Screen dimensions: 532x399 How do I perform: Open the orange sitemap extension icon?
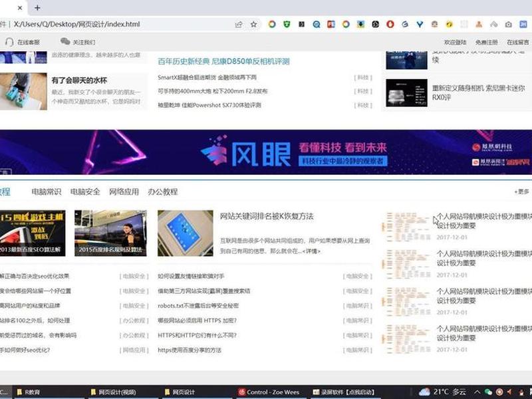[479, 24]
